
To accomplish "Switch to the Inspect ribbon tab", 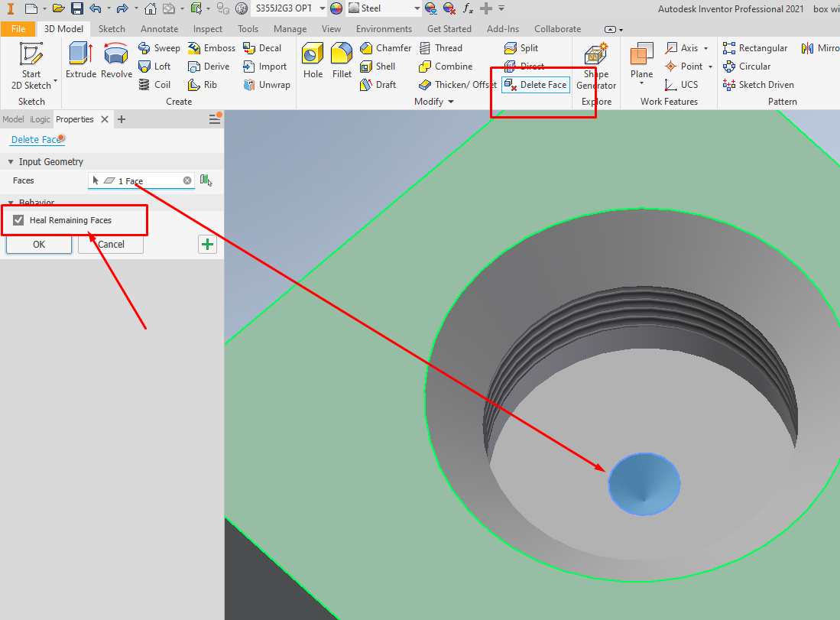I will [x=207, y=28].
